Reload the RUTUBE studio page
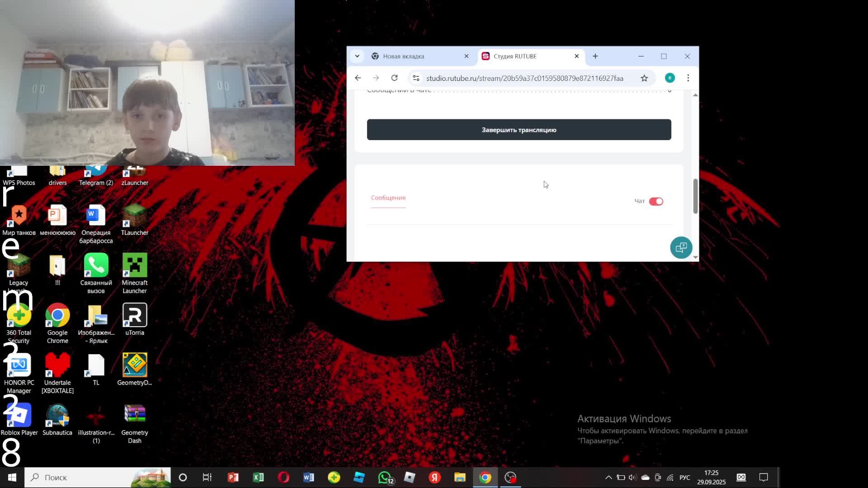868x488 pixels. point(394,78)
